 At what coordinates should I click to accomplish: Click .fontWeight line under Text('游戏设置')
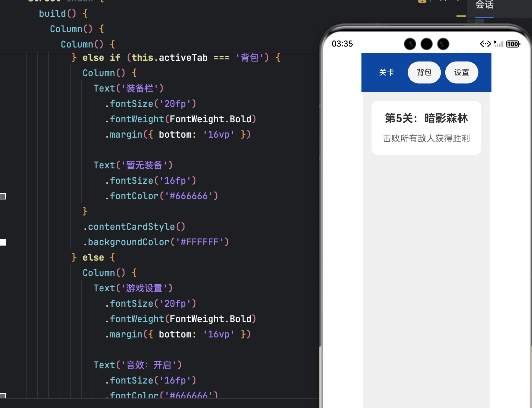[x=181, y=319]
